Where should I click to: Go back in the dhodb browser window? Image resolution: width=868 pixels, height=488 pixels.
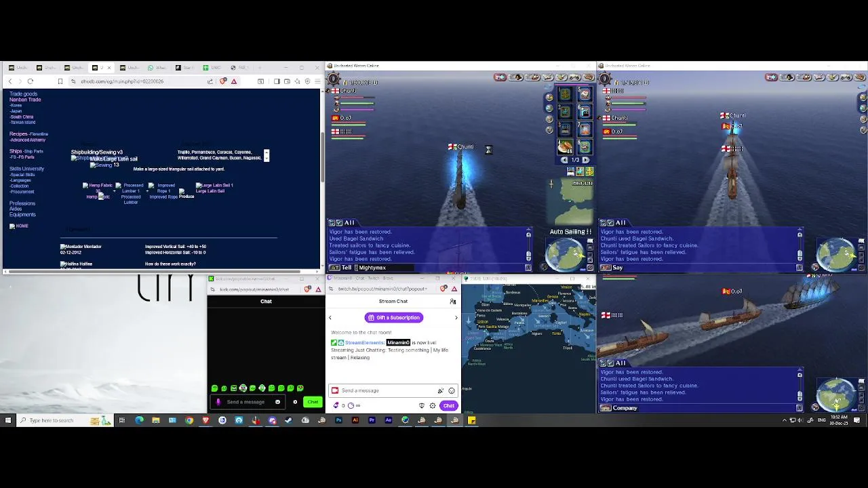[10, 81]
